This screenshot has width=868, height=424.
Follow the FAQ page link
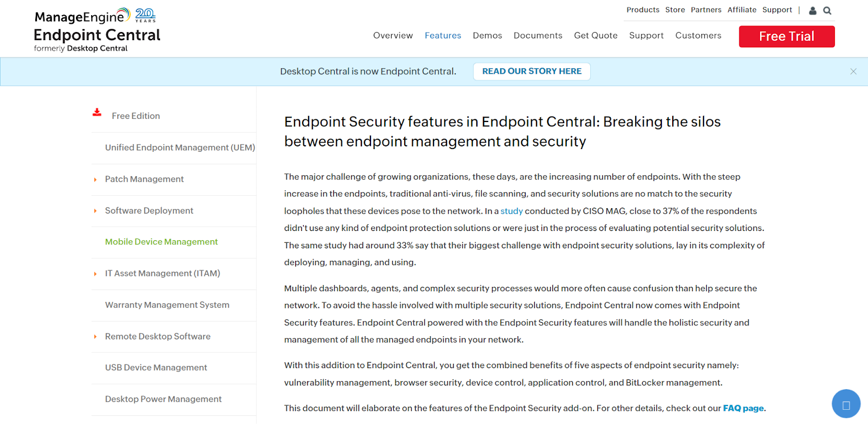click(743, 408)
